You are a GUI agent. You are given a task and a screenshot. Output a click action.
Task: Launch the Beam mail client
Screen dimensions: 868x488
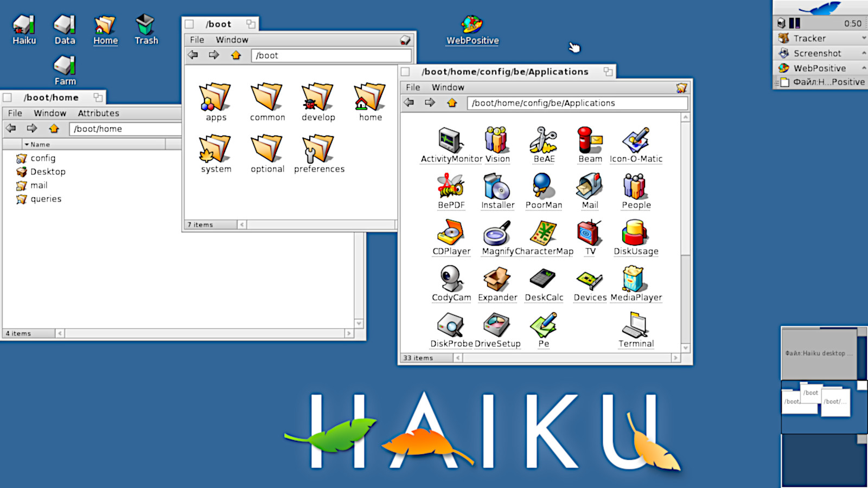(590, 140)
